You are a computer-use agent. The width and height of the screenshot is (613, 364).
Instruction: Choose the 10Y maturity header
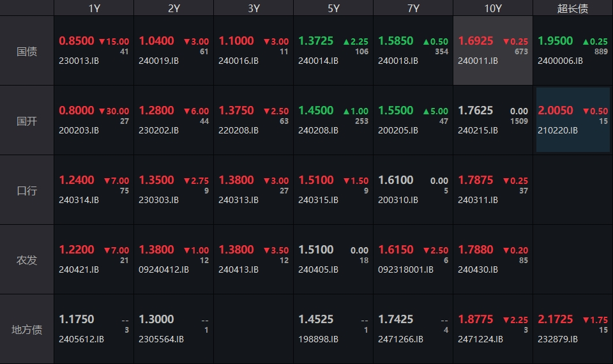pyautogui.click(x=493, y=8)
